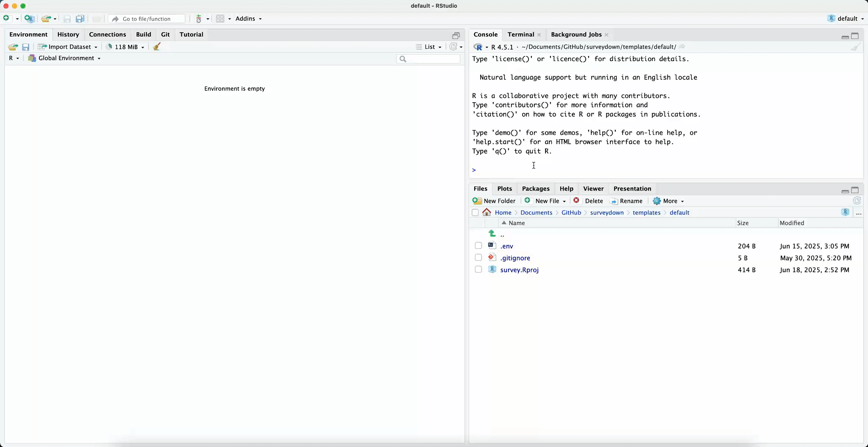Check the survey.Rproj file checkbox
This screenshot has width=868, height=447.
479,269
